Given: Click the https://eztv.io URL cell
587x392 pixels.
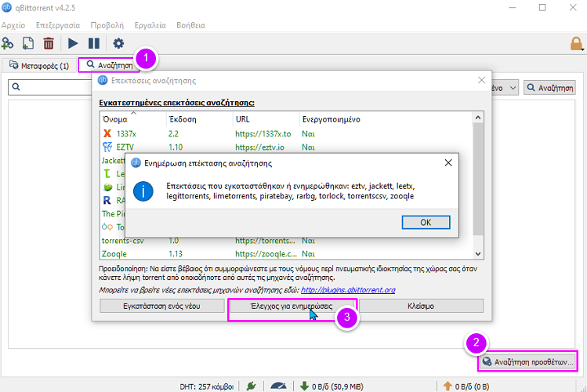Looking at the screenshot, I should click(260, 147).
